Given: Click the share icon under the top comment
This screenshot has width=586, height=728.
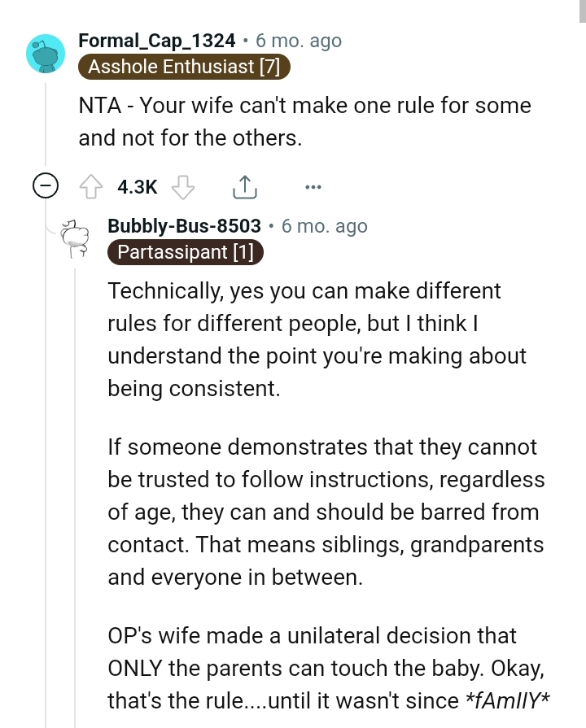Looking at the screenshot, I should pyautogui.click(x=244, y=186).
